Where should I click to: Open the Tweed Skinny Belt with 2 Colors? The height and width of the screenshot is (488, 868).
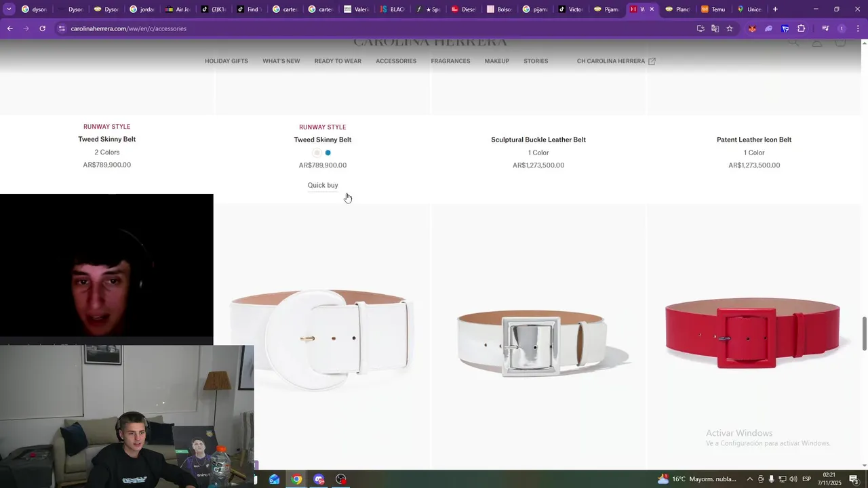[107, 139]
